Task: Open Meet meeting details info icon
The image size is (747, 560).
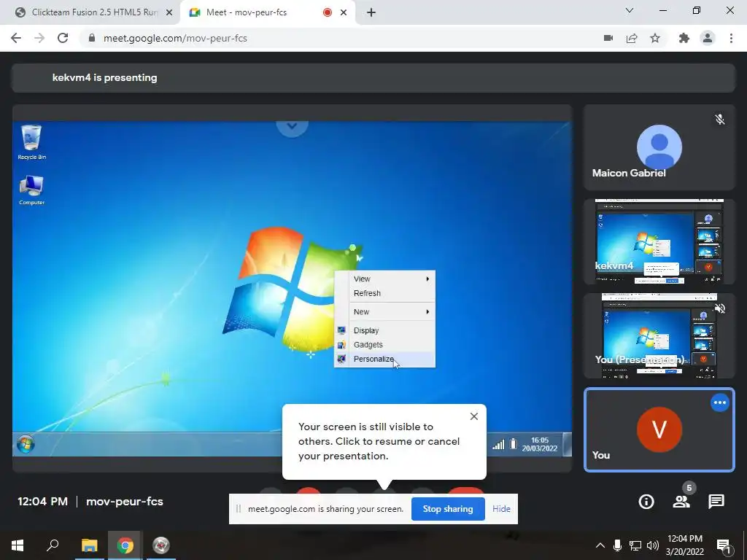Action: pos(646,502)
